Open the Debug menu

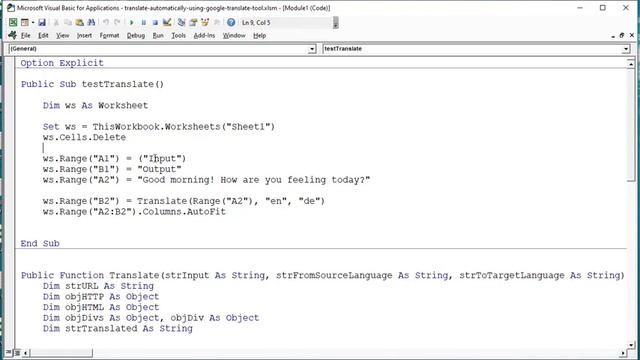[x=136, y=36]
